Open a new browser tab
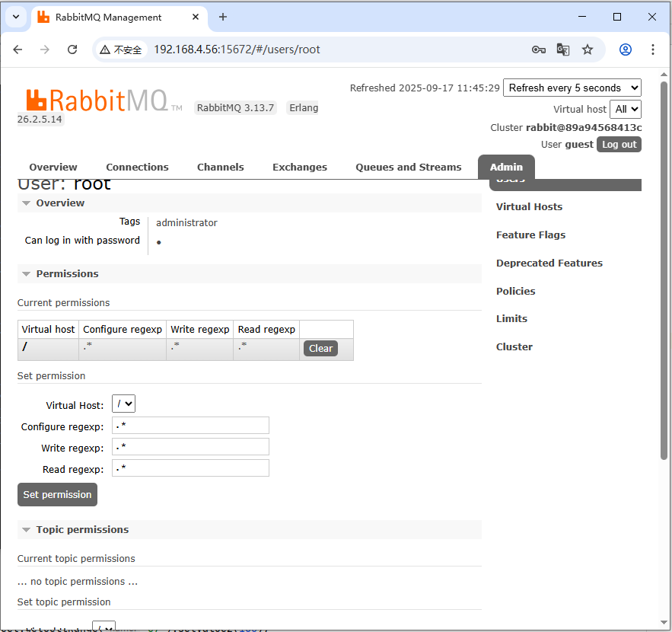The width and height of the screenshot is (672, 632). coord(223,17)
